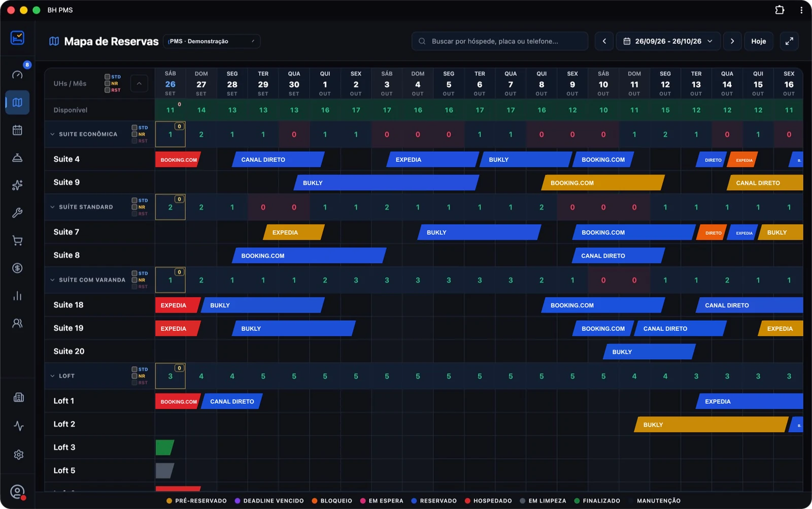Collapse all categories with header chevron button
Screen dimensions: 812x509
[139, 83]
